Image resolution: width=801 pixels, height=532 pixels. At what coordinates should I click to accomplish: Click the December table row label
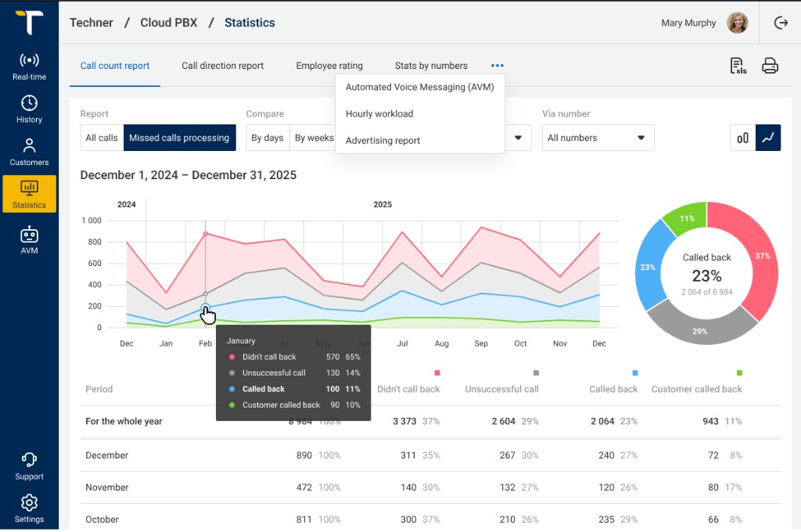(x=106, y=455)
